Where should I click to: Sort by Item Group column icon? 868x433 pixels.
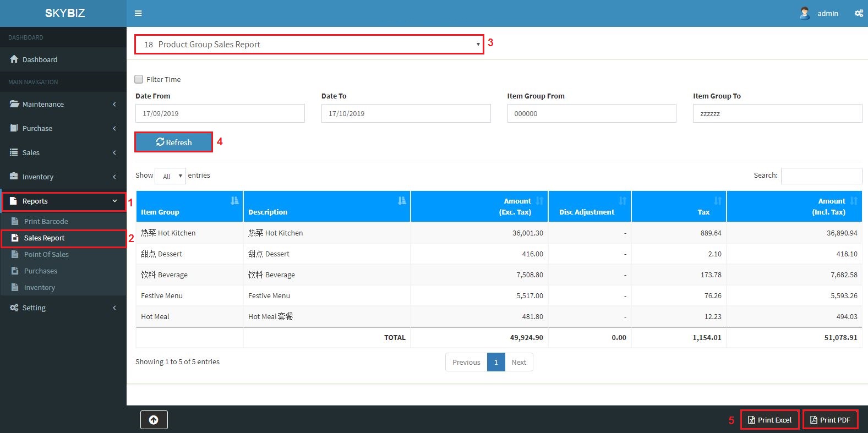(x=235, y=201)
